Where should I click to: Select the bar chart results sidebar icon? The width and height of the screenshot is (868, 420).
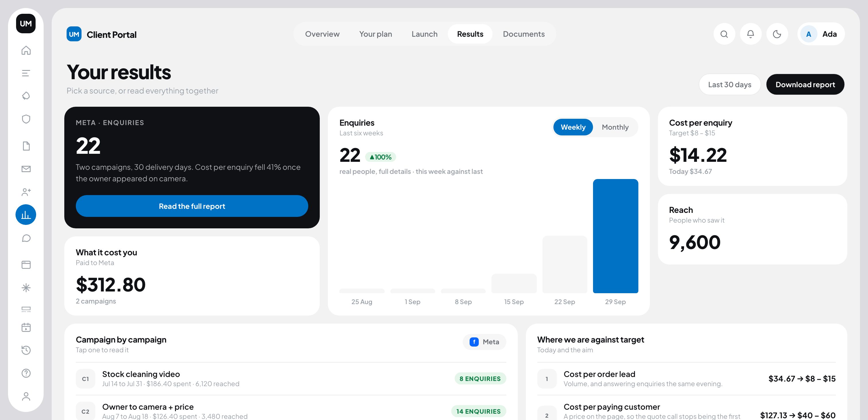pos(26,215)
